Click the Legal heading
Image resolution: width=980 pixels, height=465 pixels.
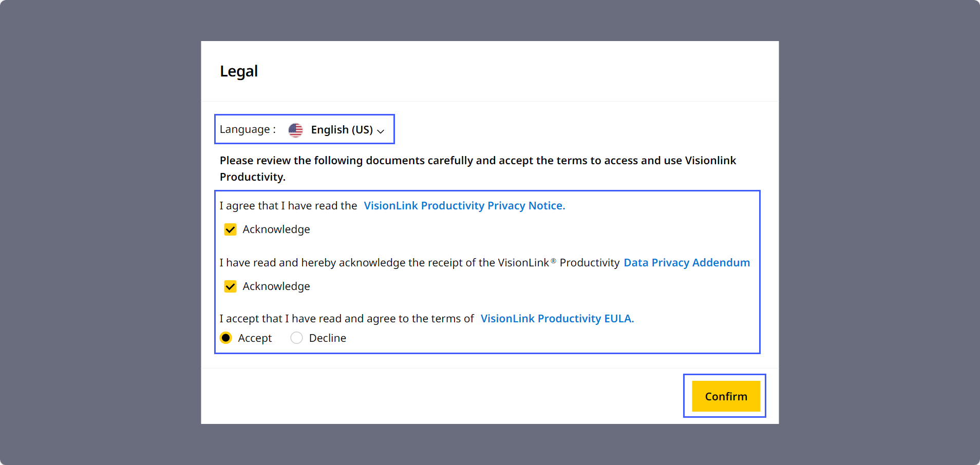point(238,71)
